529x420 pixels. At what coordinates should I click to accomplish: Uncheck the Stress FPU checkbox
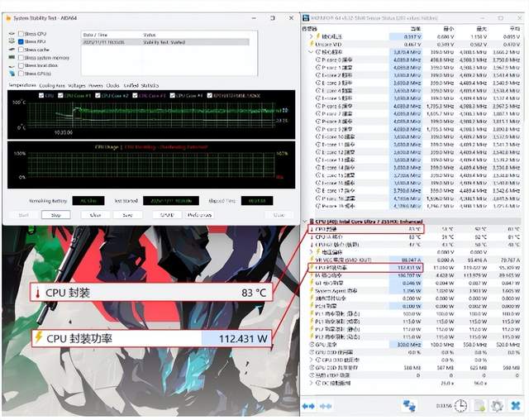[21, 41]
